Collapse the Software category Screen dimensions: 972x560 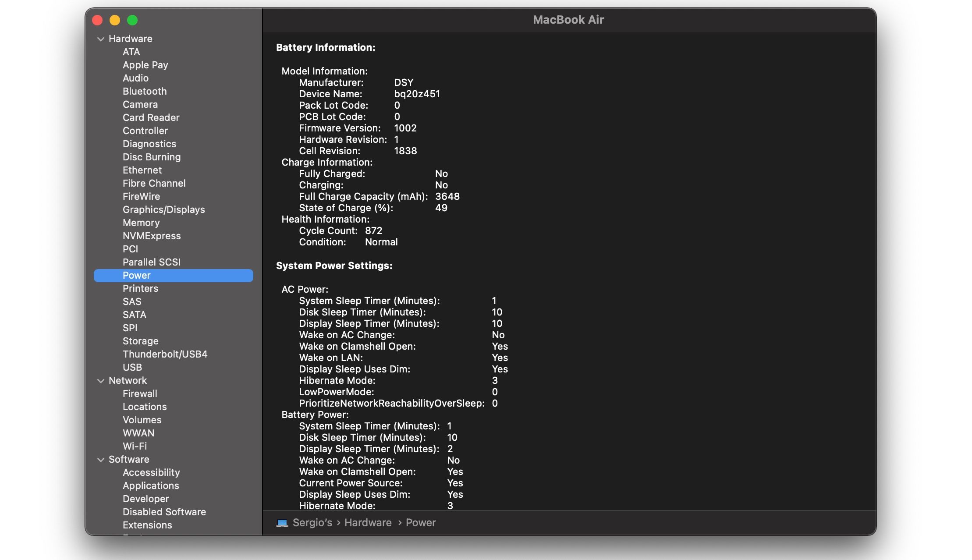[100, 459]
